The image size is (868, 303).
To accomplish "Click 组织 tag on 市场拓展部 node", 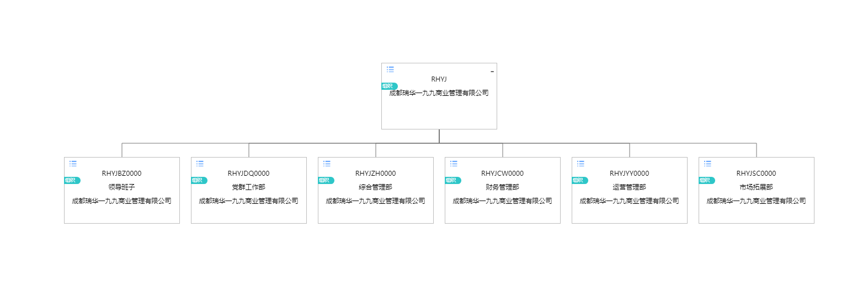I will point(706,180).
